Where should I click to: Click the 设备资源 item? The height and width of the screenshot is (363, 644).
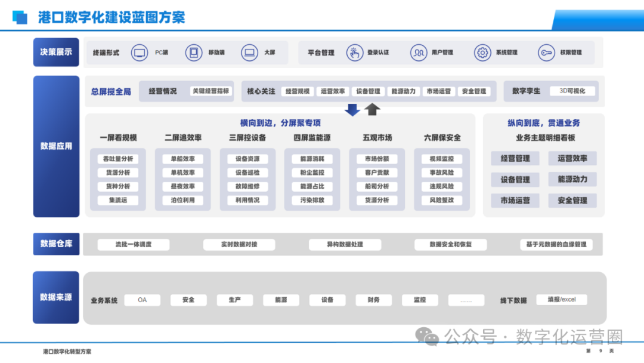247,159
